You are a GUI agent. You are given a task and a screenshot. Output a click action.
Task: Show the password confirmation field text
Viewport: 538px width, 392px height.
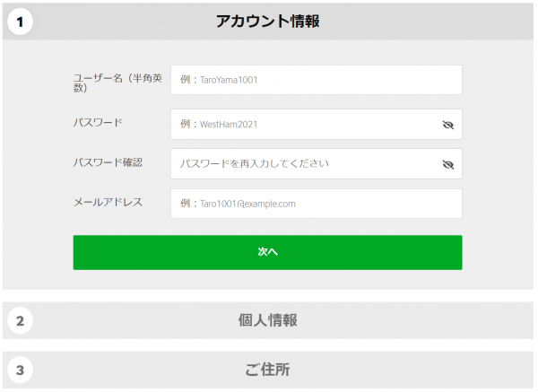tap(447, 164)
